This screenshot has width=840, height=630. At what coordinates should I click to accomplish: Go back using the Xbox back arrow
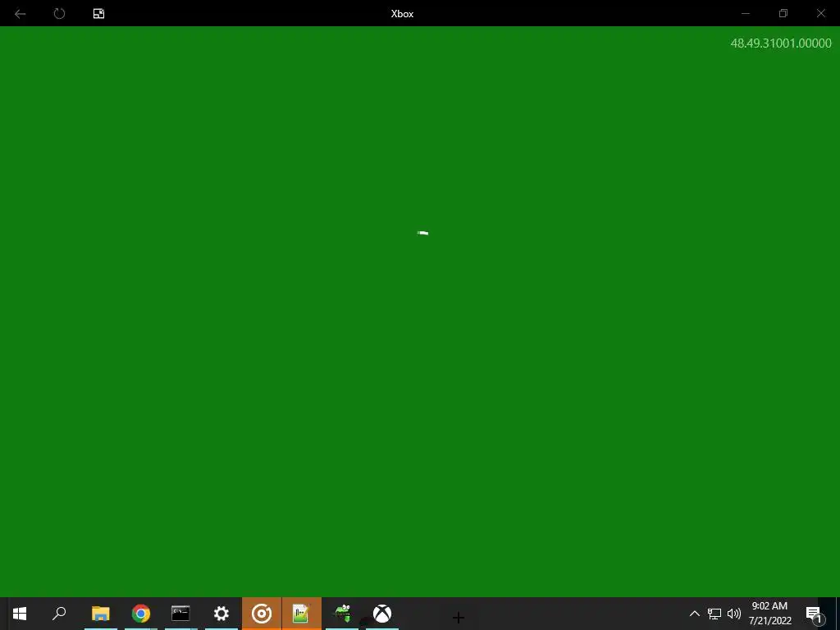(20, 13)
